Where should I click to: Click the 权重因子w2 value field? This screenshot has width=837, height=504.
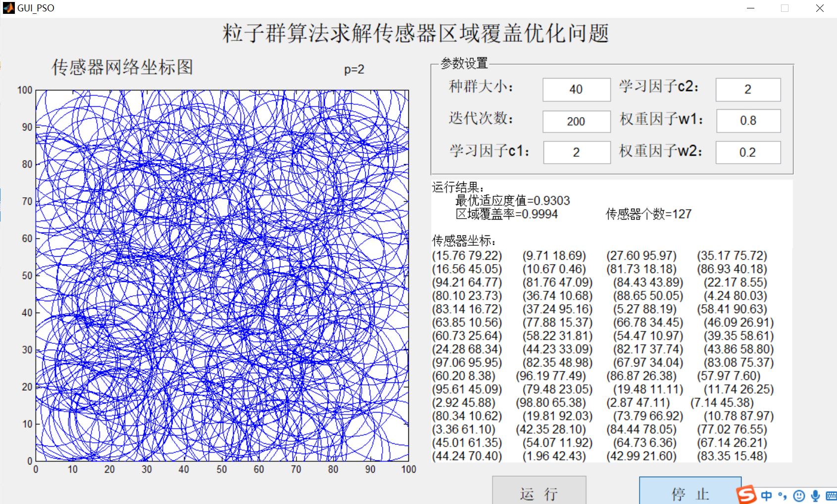[747, 152]
